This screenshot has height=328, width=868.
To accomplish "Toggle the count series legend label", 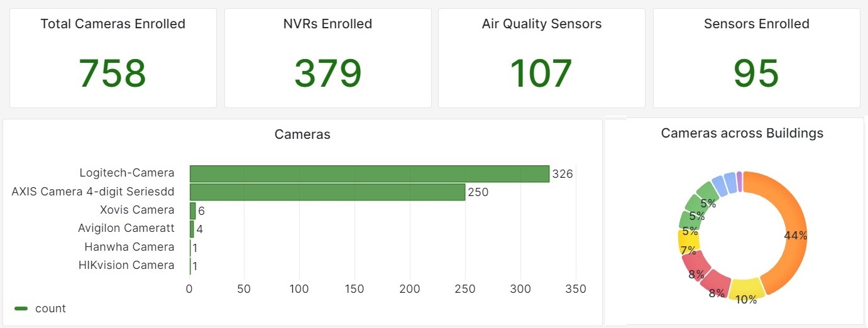I will click(x=50, y=309).
